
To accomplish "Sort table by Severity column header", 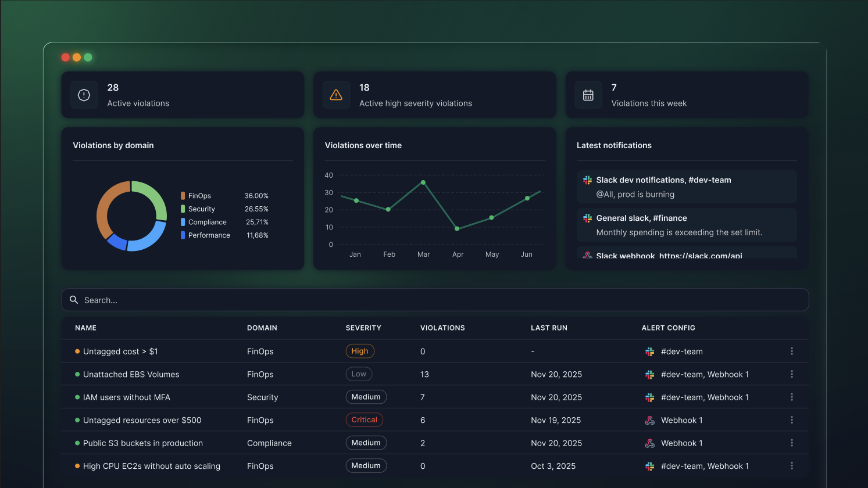I will click(363, 328).
